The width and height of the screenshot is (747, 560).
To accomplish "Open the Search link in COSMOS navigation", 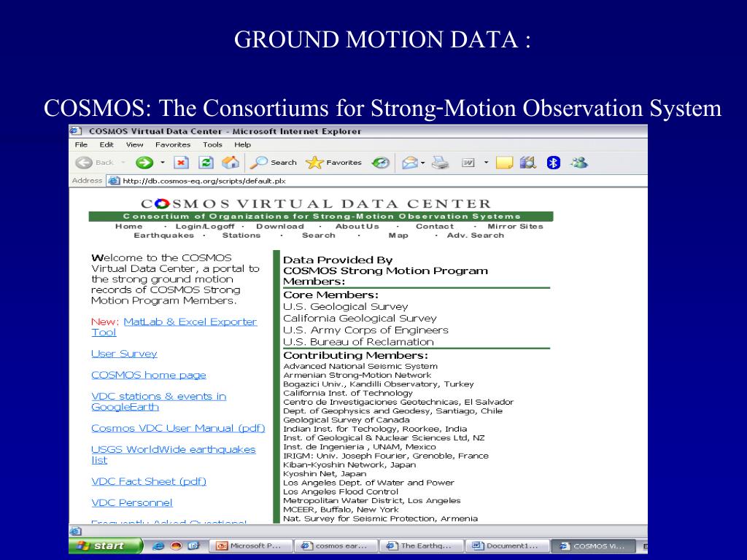I will 318,236.
